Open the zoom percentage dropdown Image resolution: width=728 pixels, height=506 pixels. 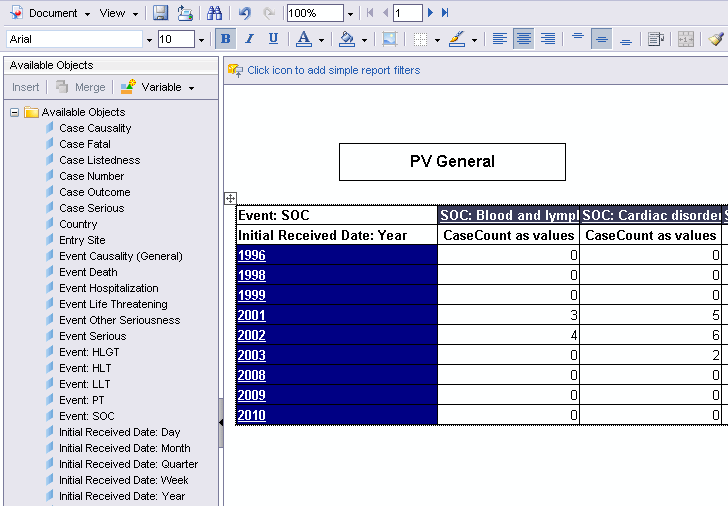point(350,14)
